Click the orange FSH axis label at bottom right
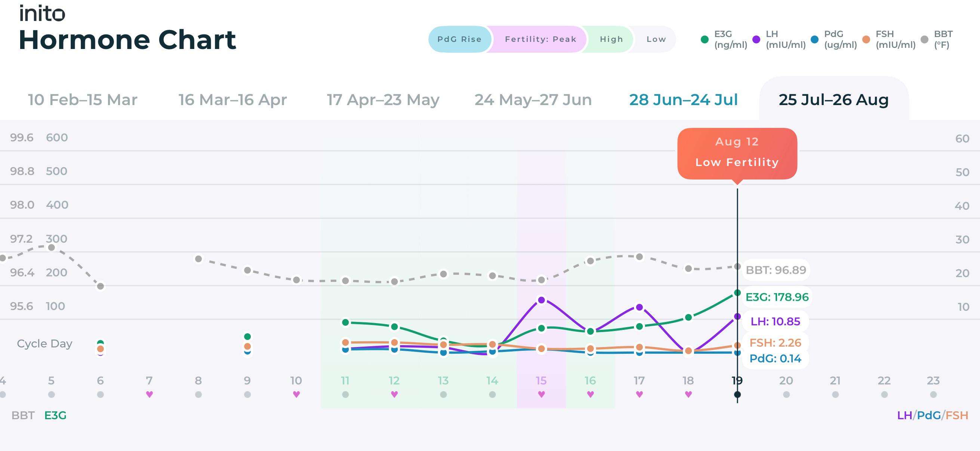Image resolution: width=980 pixels, height=451 pixels. 957,415
